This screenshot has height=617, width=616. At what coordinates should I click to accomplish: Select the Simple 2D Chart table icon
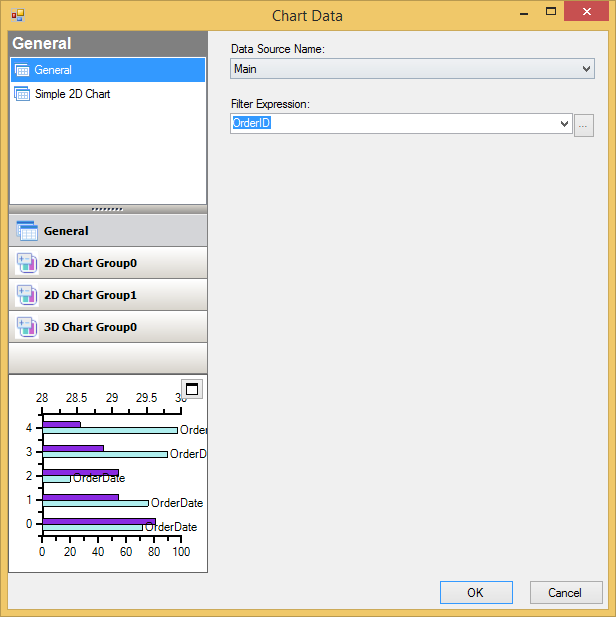(x=23, y=94)
